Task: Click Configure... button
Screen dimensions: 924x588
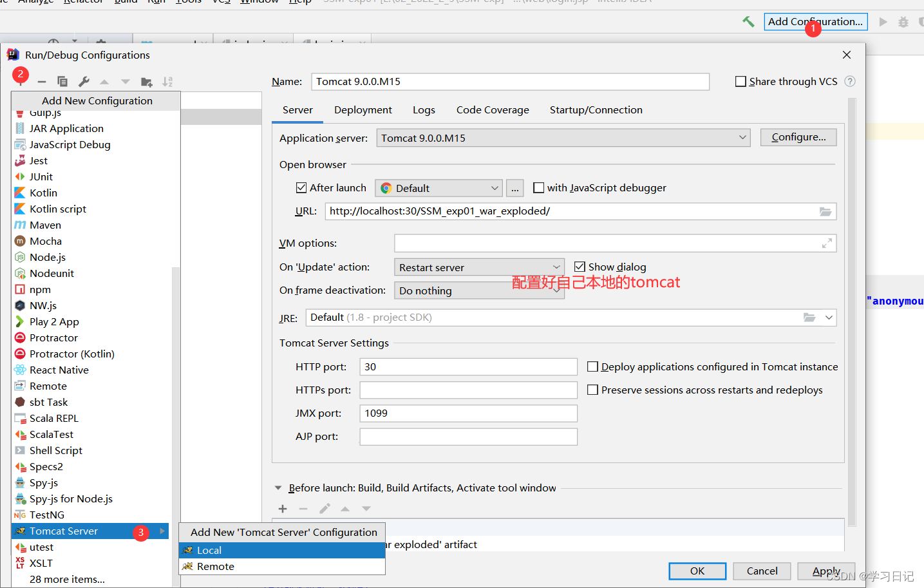Action: (798, 137)
